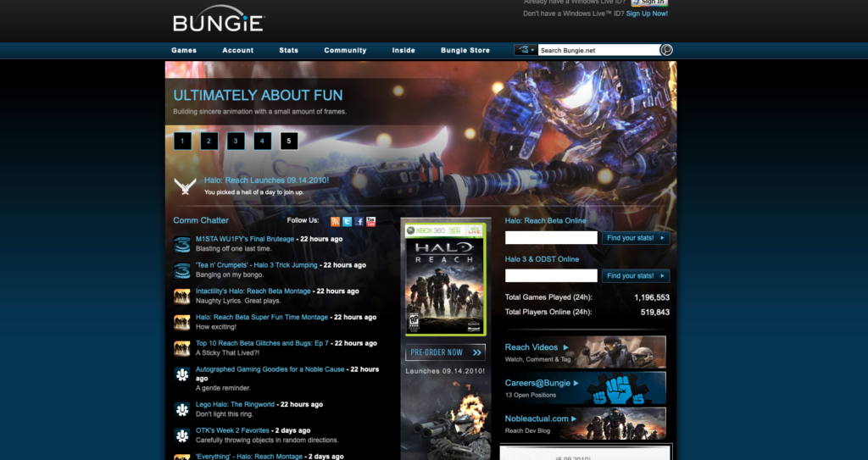Open the Reach Videos banner

tap(585, 352)
